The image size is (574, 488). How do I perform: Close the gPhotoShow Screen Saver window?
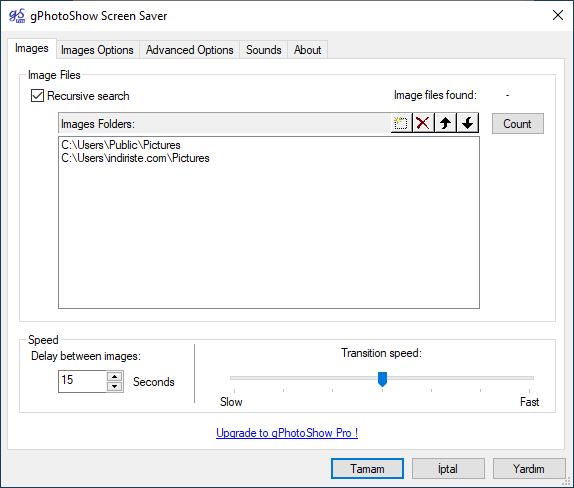(558, 15)
